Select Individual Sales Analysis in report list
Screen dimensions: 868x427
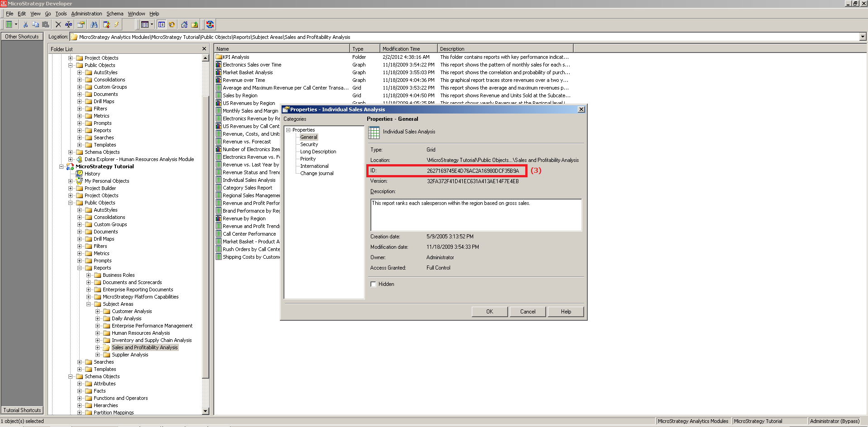(249, 180)
